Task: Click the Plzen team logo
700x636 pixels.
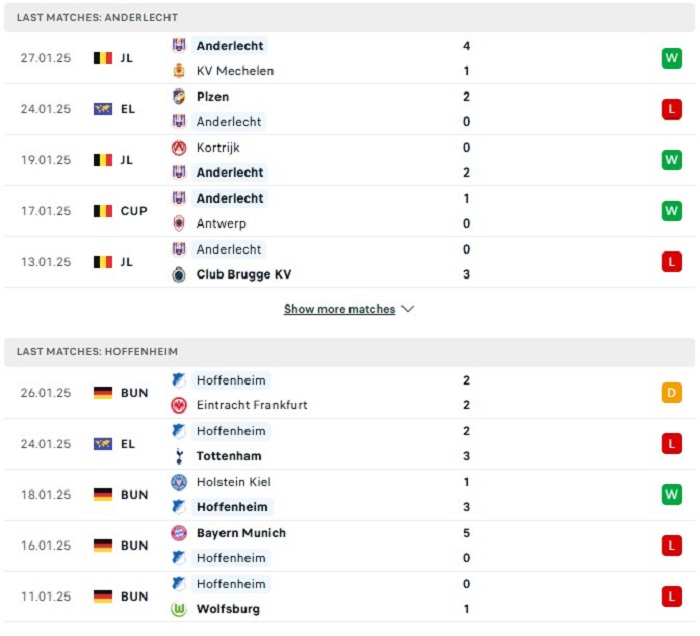Action: pos(179,96)
